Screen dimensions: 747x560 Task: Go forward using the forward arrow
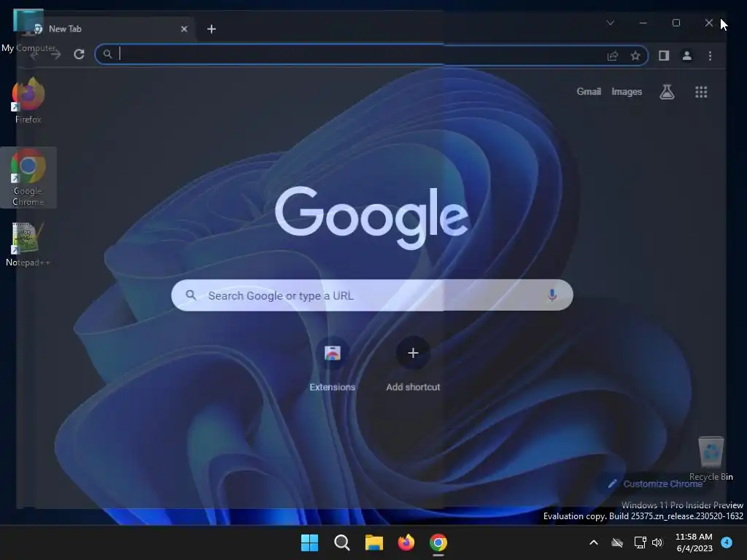point(56,55)
